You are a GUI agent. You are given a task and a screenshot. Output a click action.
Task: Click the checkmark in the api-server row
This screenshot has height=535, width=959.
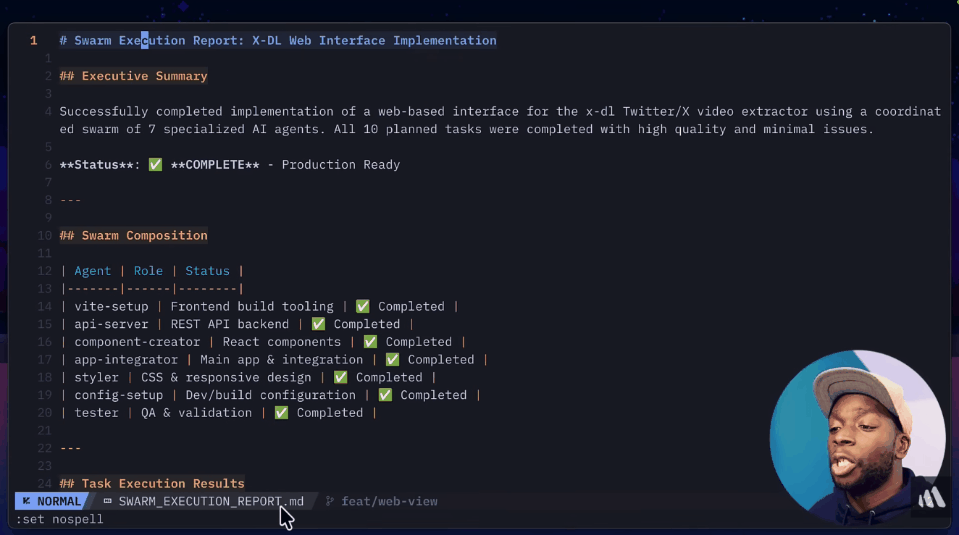(318, 325)
